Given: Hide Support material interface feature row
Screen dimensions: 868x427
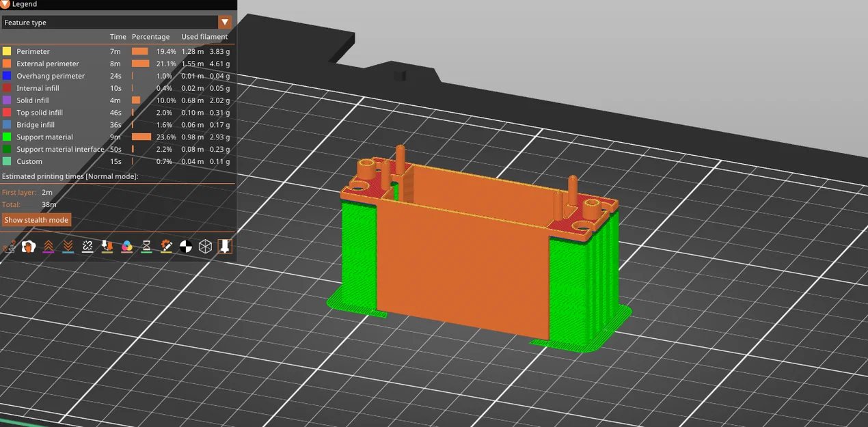Looking at the screenshot, I should pyautogui.click(x=117, y=150).
